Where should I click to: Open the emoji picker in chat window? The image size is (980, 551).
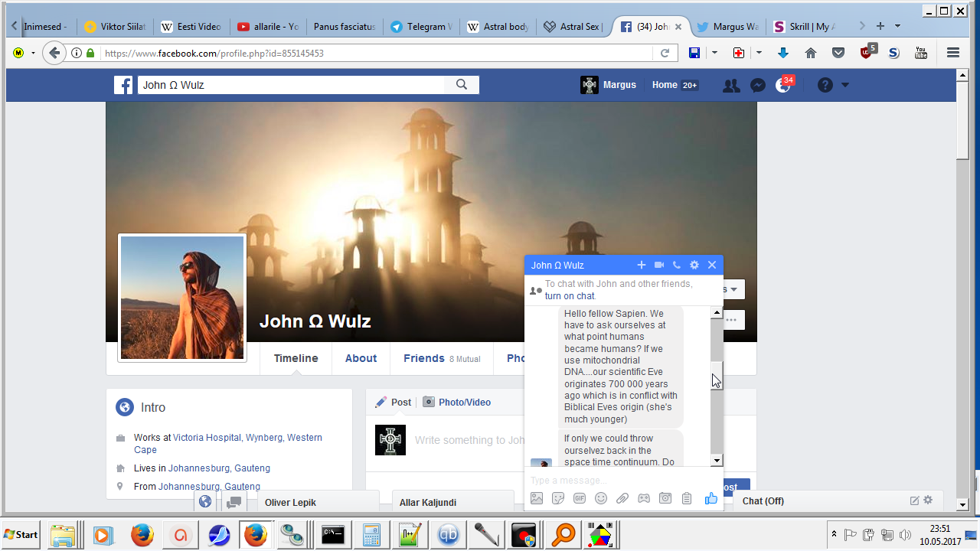[x=601, y=498]
